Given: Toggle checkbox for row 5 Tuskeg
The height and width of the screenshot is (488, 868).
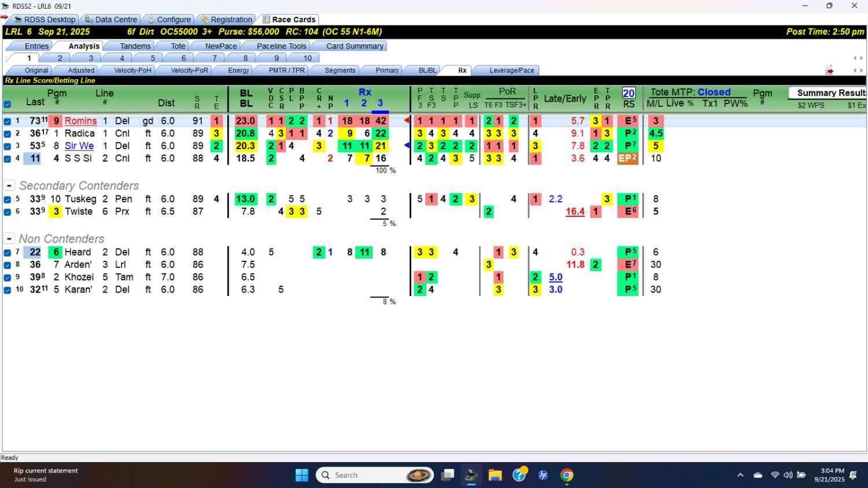Looking at the screenshot, I should click(7, 199).
